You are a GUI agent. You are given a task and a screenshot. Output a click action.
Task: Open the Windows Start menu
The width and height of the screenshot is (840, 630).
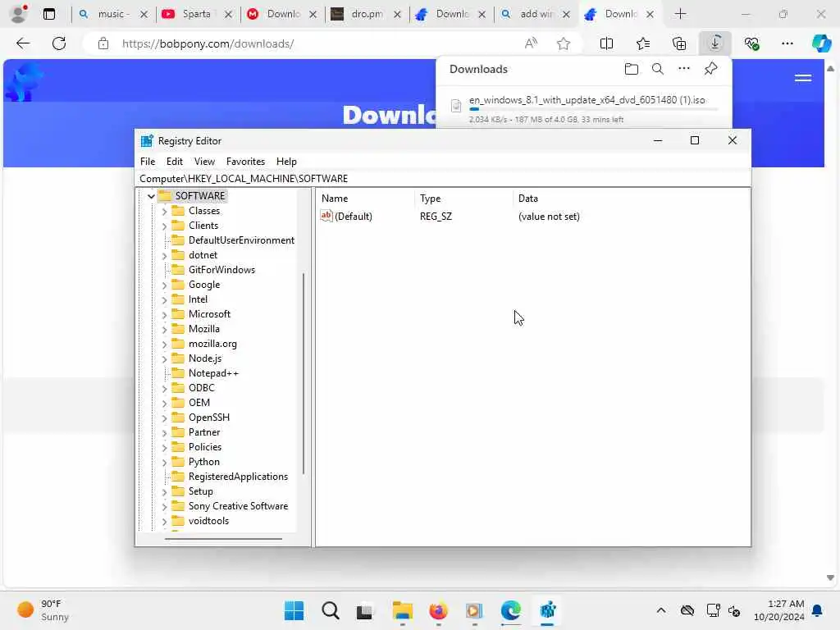click(x=294, y=610)
